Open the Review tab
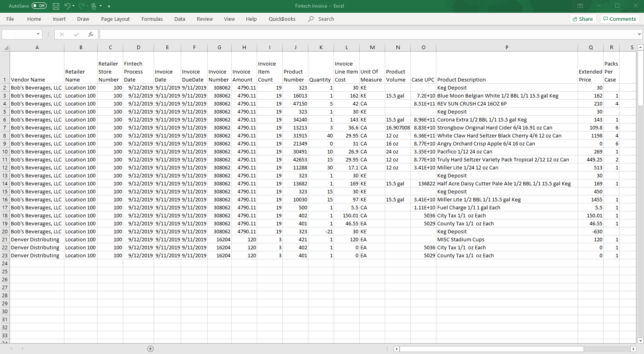This screenshot has width=644, height=354. pyautogui.click(x=205, y=19)
